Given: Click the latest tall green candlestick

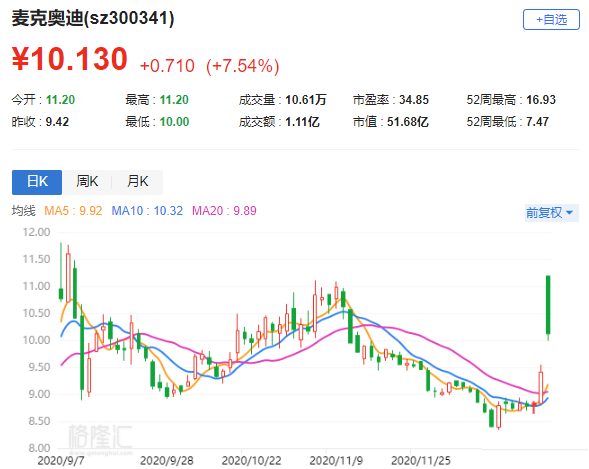Looking at the screenshot, I should point(548,305).
